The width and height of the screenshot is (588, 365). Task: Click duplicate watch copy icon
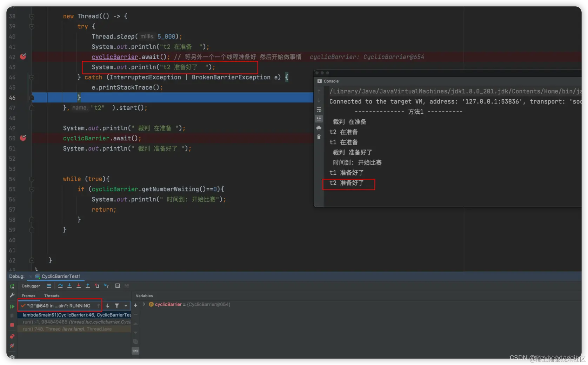(135, 341)
